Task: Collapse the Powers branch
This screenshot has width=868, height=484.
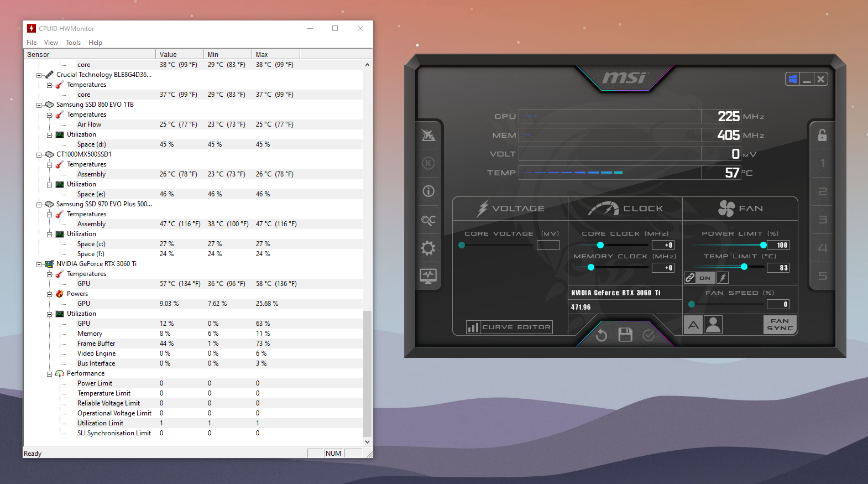Action: [x=49, y=294]
